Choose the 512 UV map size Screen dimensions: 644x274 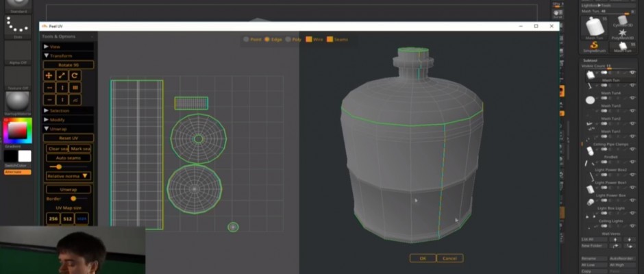click(x=67, y=219)
